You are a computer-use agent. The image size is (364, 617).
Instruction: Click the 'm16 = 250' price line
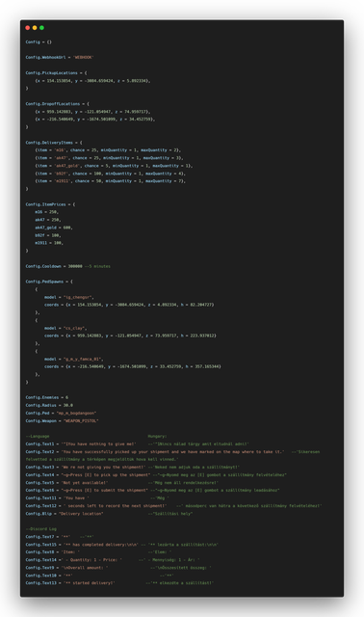[46, 212]
